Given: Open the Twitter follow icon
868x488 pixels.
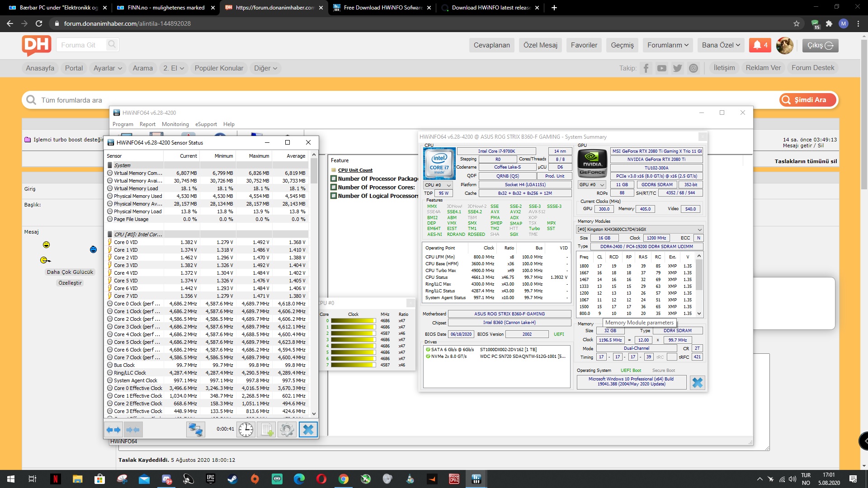Looking at the screenshot, I should click(677, 68).
